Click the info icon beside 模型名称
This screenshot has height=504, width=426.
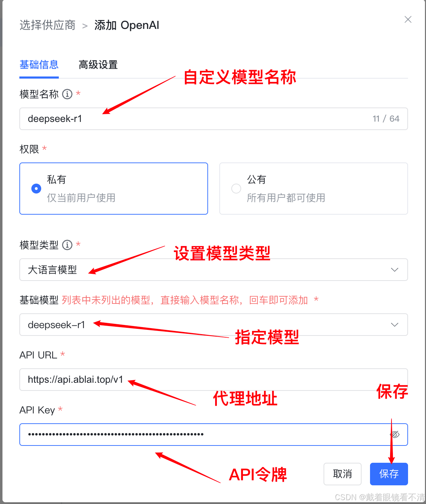67,94
